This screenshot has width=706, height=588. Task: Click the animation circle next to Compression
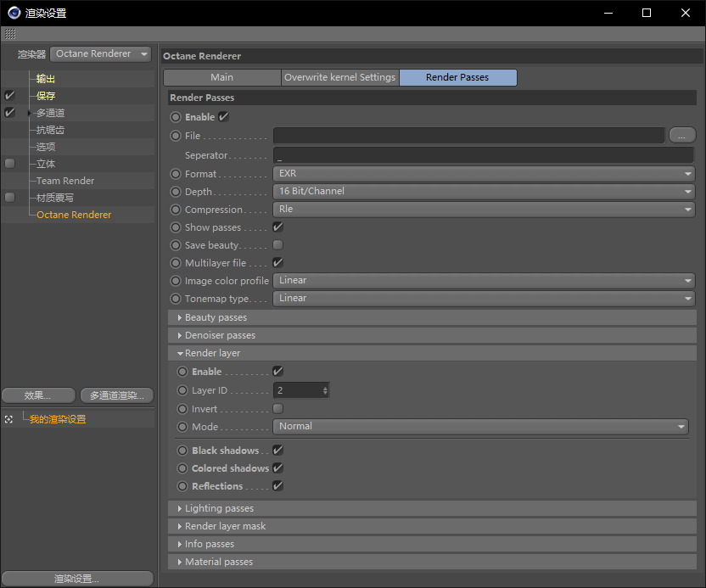pyautogui.click(x=176, y=210)
